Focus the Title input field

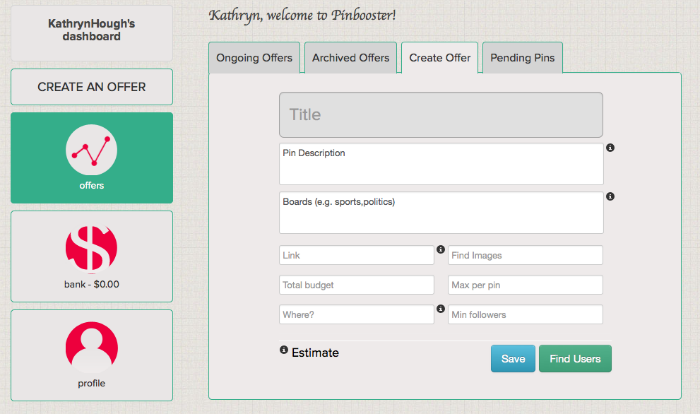pyautogui.click(x=441, y=115)
